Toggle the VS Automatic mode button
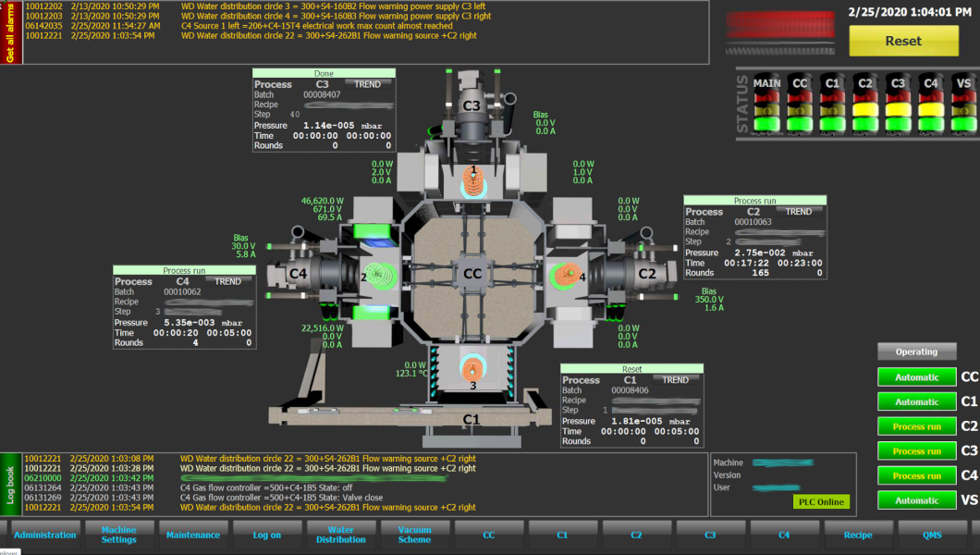The height and width of the screenshot is (555, 980). 916,500
